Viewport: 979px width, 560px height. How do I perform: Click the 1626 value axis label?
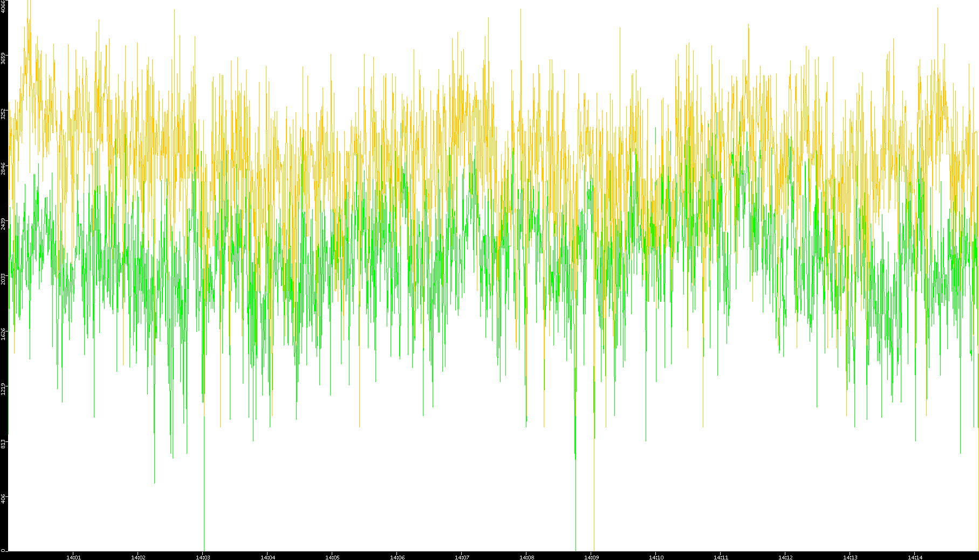tap(3, 333)
